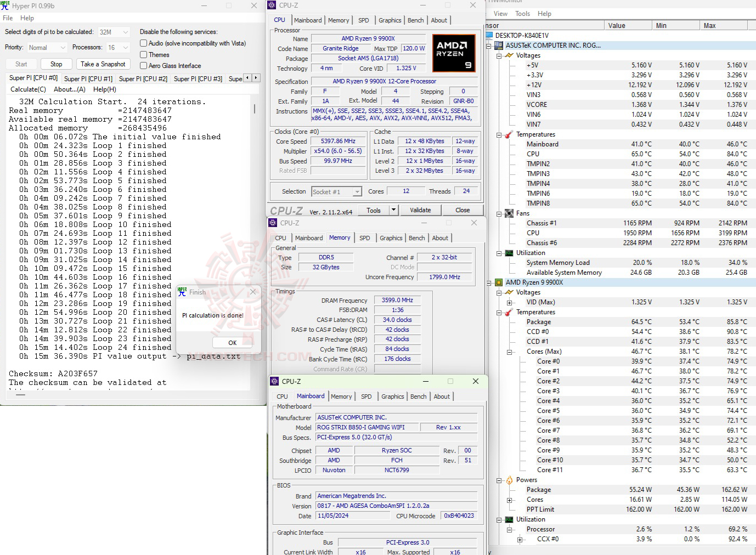The width and height of the screenshot is (756, 555).
Task: Switch to the Super PI [CPU #1] tab
Action: 88,78
